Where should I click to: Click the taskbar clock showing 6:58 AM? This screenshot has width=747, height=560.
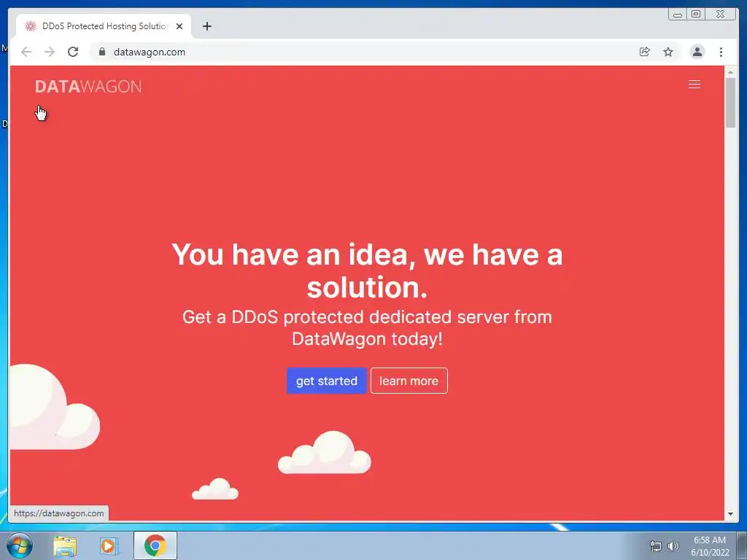click(710, 546)
